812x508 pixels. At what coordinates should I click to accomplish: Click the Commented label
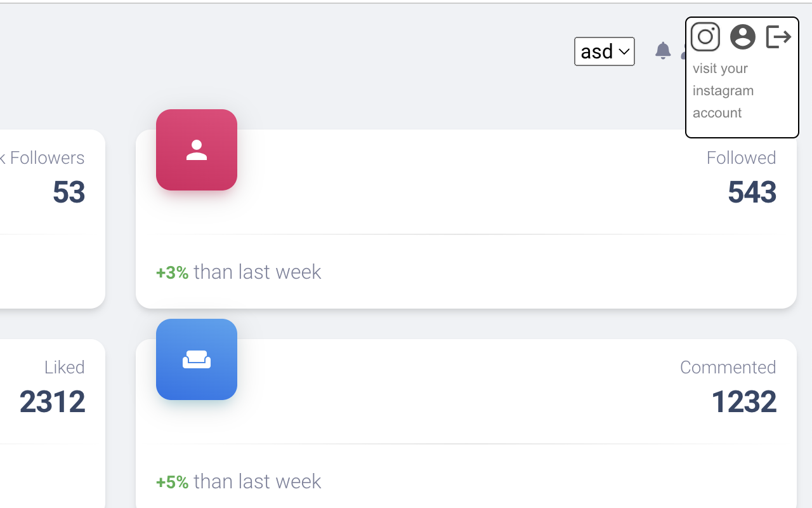coord(728,367)
